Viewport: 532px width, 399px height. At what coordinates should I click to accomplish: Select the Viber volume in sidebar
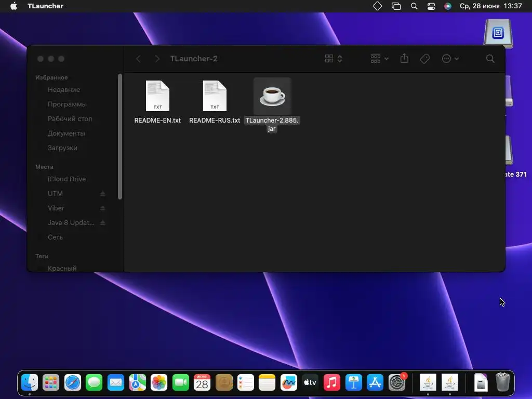coord(56,208)
